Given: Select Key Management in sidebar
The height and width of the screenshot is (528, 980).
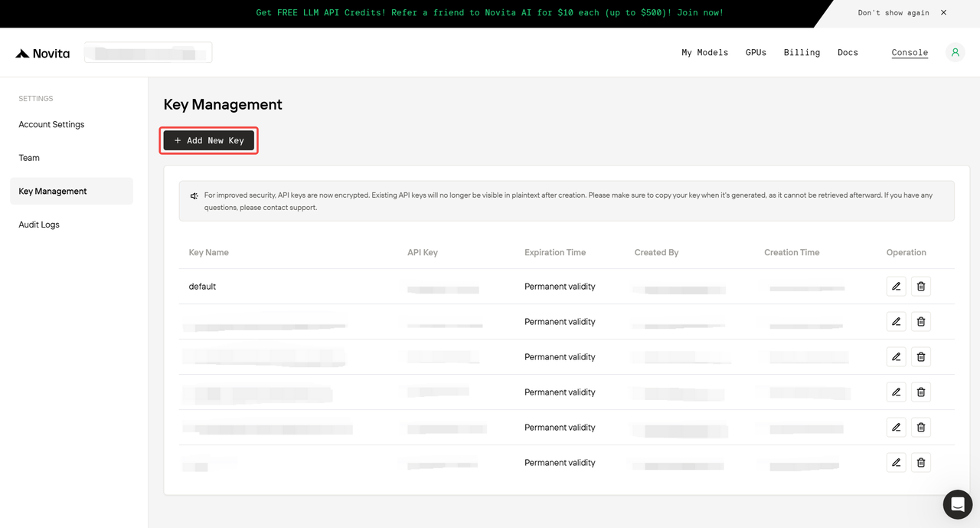Looking at the screenshot, I should (x=71, y=192).
